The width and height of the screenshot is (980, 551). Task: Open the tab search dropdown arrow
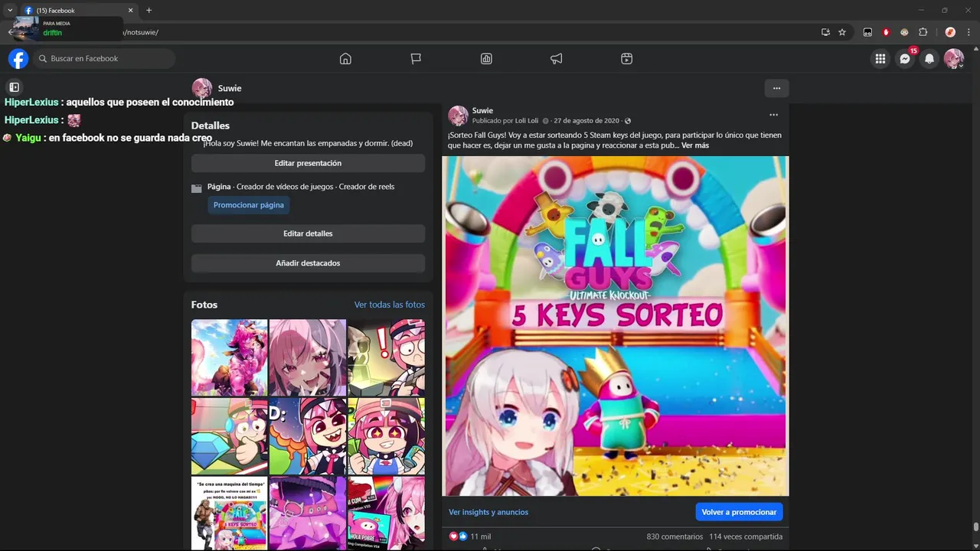pyautogui.click(x=10, y=10)
